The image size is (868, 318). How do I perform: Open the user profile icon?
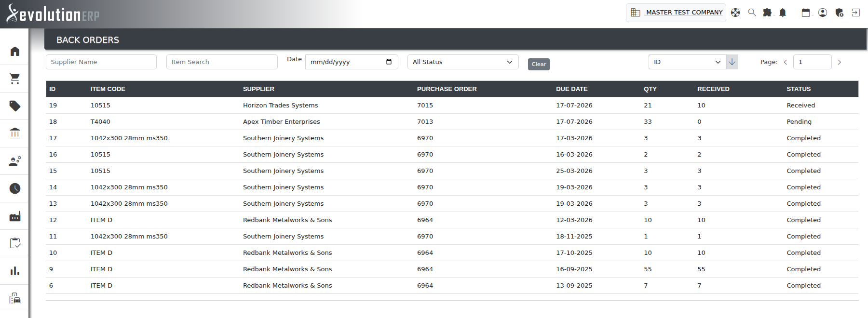[x=823, y=13]
